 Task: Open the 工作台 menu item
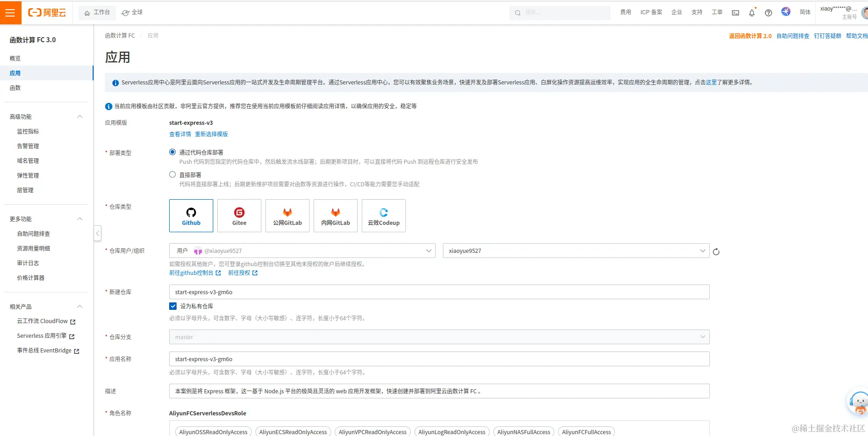coord(97,12)
